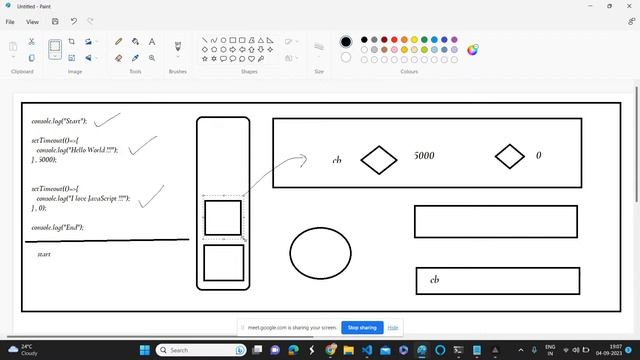Open Microsoft Edge from taskbar
This screenshot has width=640, height=360.
pos(293,350)
